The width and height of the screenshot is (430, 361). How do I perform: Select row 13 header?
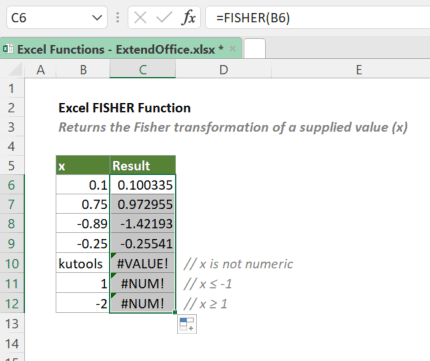pos(12,324)
